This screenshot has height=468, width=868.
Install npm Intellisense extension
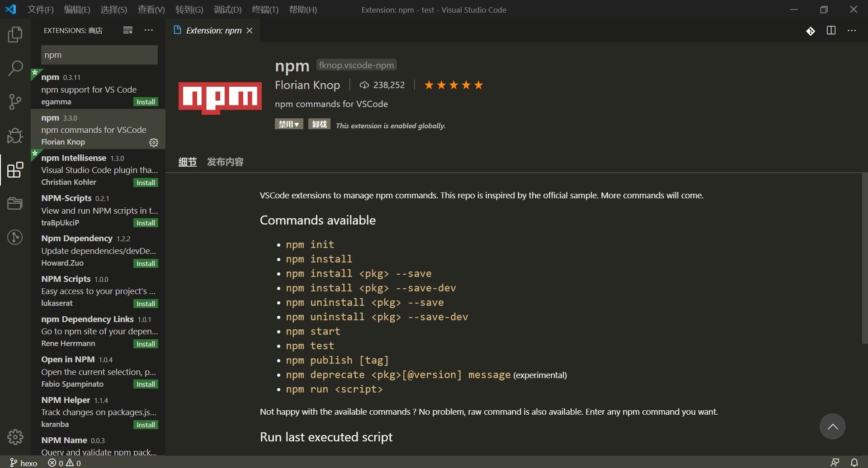tap(146, 183)
